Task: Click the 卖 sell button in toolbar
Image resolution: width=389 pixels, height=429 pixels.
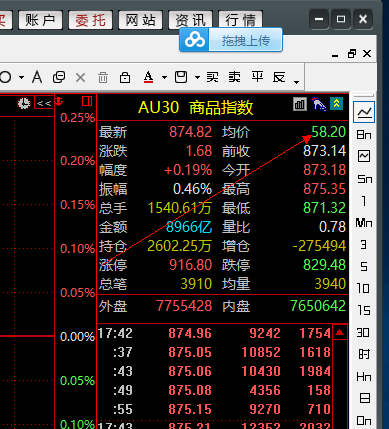Action: coord(235,77)
